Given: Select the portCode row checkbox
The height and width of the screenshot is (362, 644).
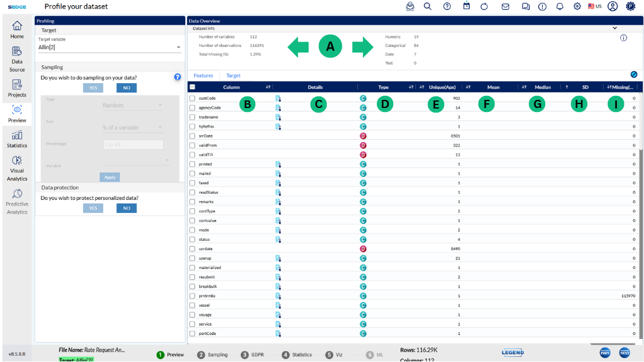Looking at the screenshot, I should [193, 334].
